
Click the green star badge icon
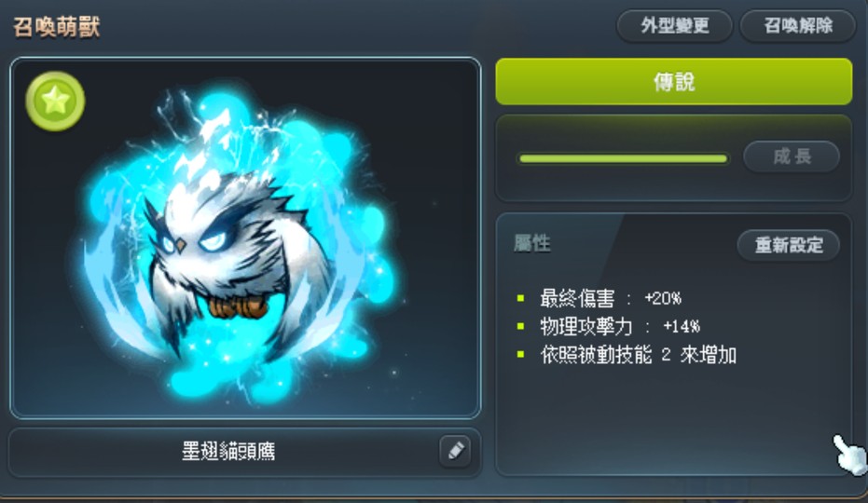pyautogui.click(x=55, y=101)
